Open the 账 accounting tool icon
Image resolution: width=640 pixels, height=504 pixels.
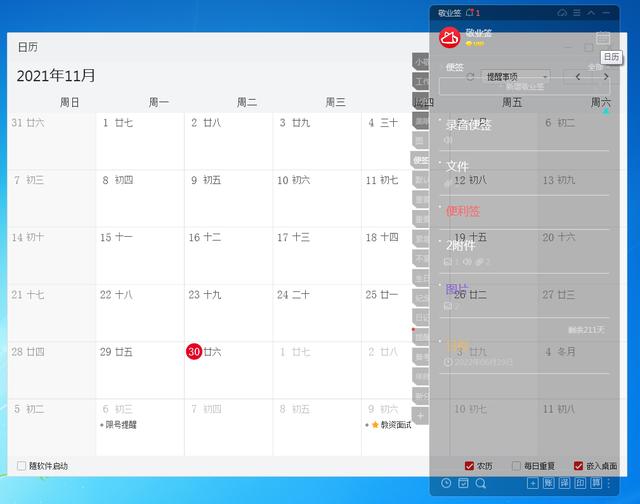(x=548, y=483)
